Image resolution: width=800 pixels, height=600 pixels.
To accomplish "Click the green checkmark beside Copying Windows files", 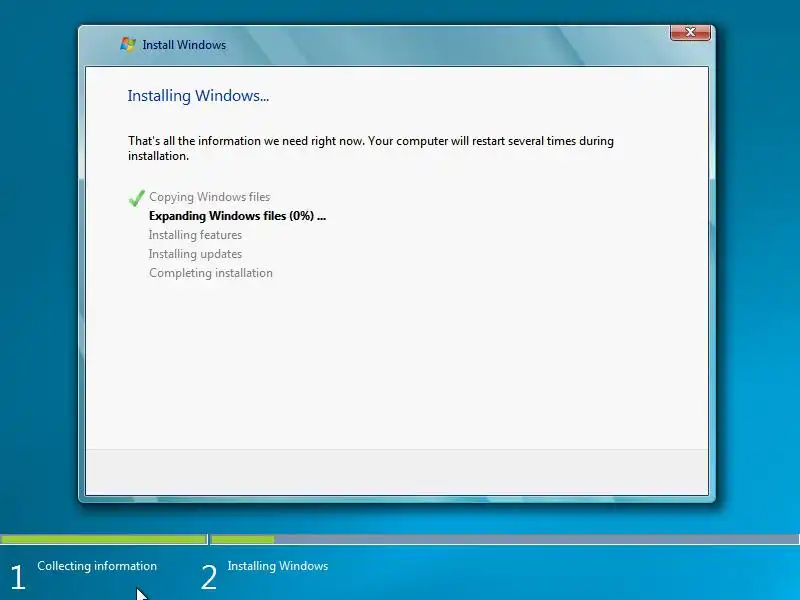I will 136,197.
